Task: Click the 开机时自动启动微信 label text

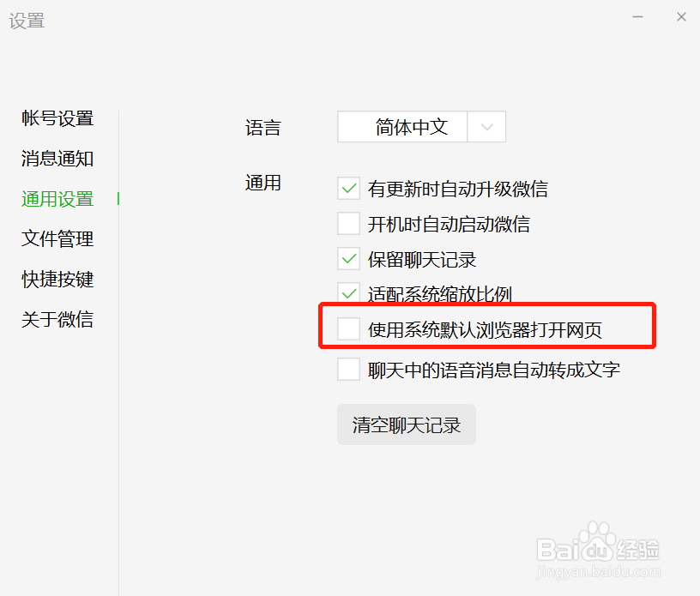Action: [449, 224]
